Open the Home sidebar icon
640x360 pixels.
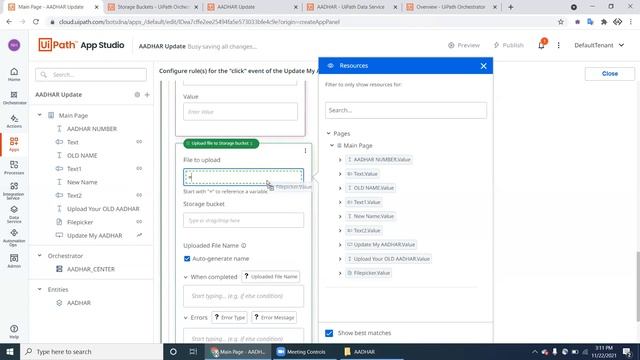pos(14,74)
